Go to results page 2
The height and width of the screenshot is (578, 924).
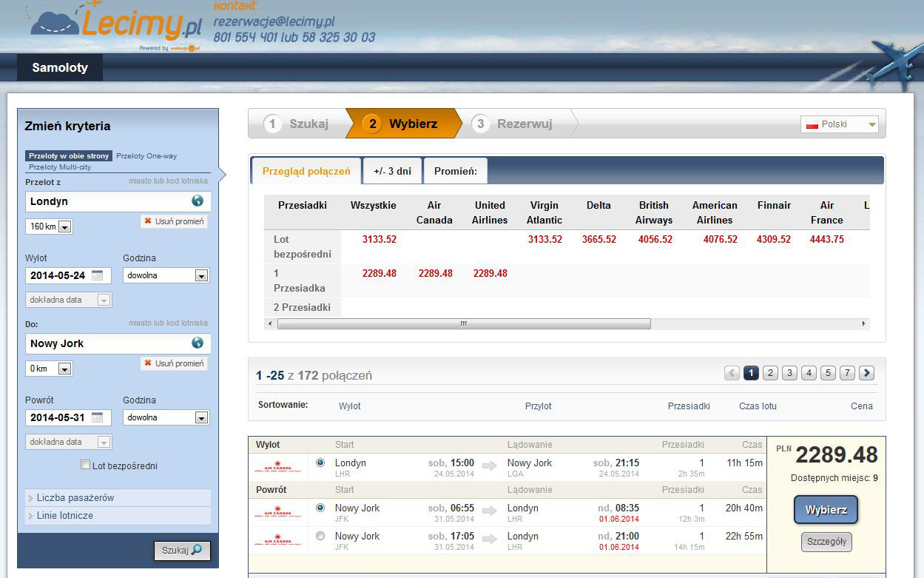click(x=770, y=373)
